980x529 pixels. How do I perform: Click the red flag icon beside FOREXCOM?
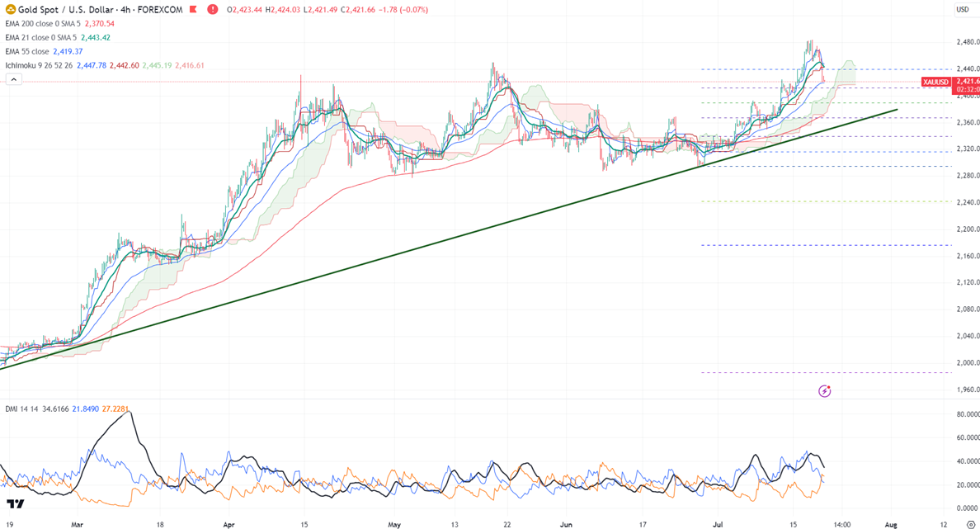coord(194,9)
